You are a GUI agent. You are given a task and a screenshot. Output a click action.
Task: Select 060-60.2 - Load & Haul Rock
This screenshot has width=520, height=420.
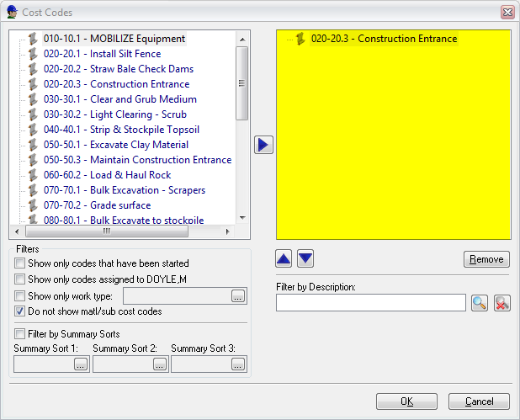click(108, 175)
